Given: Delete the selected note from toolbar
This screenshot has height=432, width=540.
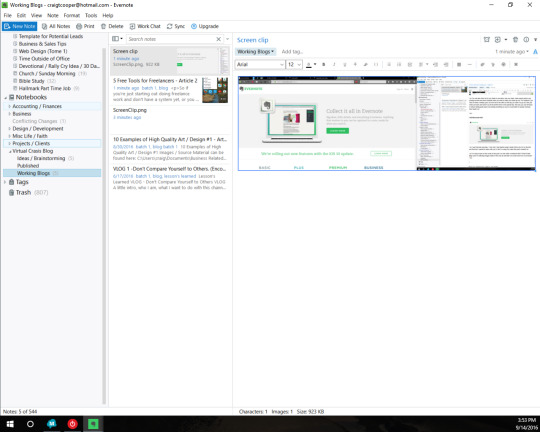Looking at the screenshot, I should tap(112, 26).
